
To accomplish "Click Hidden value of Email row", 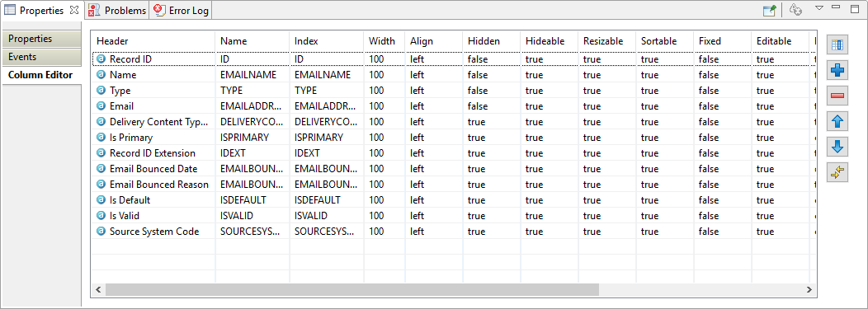I will pyautogui.click(x=477, y=106).
